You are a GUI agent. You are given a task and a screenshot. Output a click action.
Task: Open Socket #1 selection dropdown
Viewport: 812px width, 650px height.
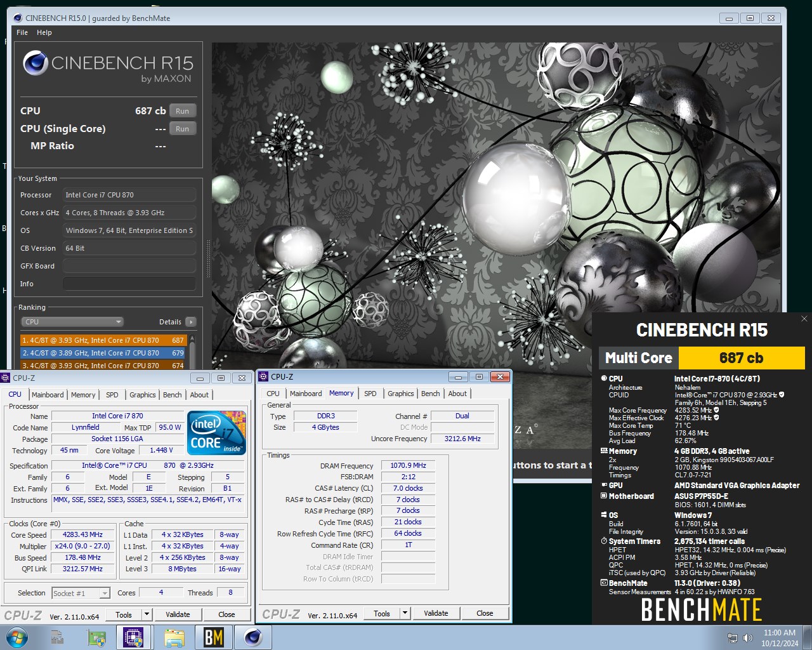pyautogui.click(x=81, y=593)
